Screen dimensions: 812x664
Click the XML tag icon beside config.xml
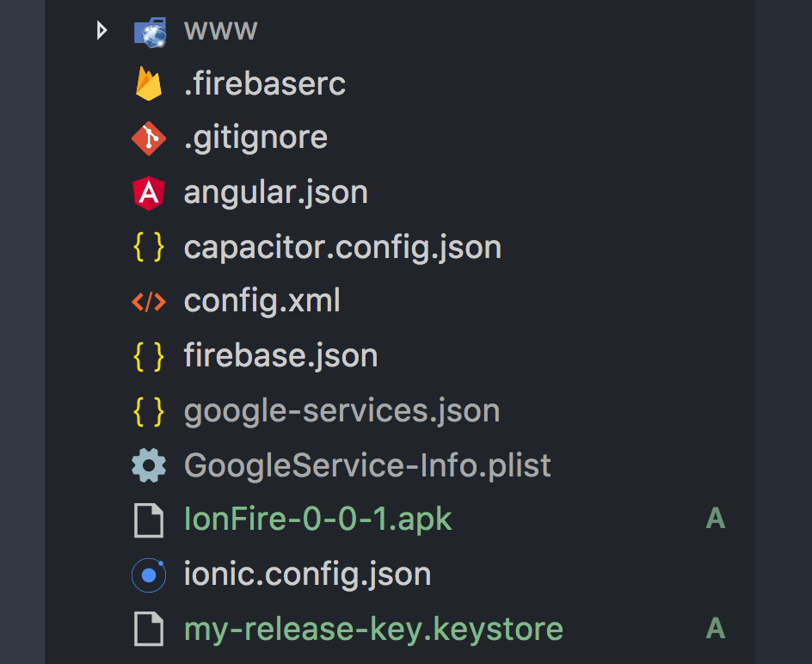[148, 301]
